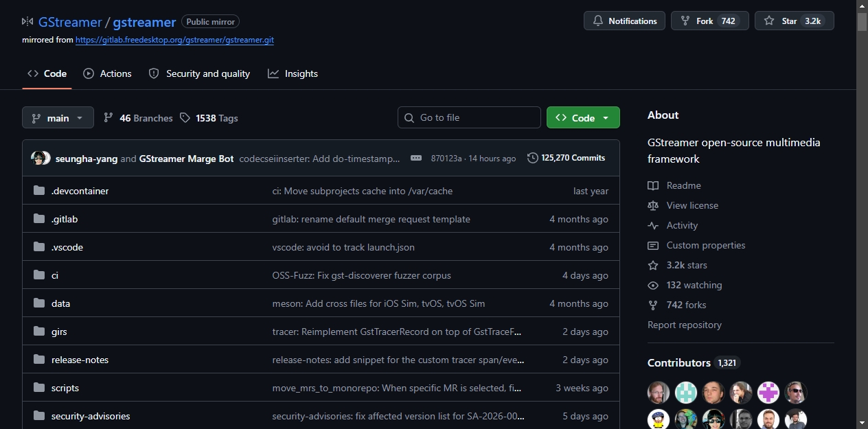Open the Insights tab
The image size is (868, 429).
pos(293,73)
